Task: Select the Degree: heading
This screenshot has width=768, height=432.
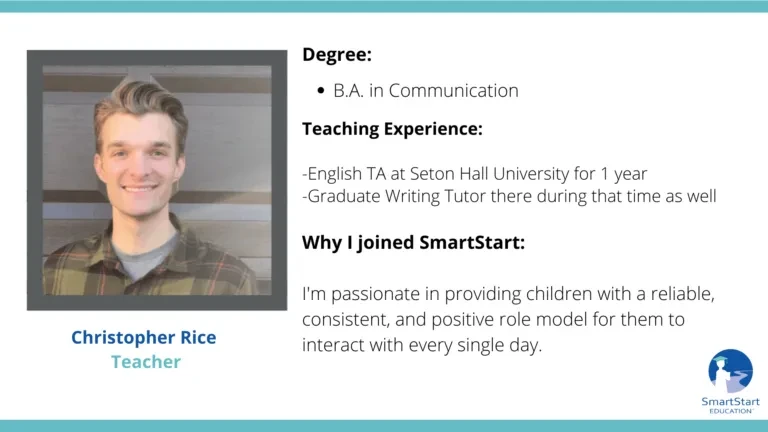Action: pyautogui.click(x=337, y=54)
